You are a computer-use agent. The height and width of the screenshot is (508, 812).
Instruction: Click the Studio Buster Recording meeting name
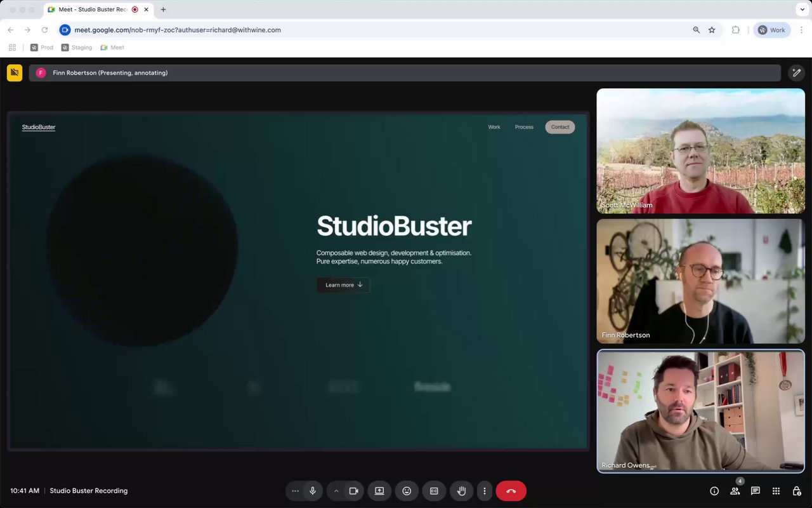(89, 491)
